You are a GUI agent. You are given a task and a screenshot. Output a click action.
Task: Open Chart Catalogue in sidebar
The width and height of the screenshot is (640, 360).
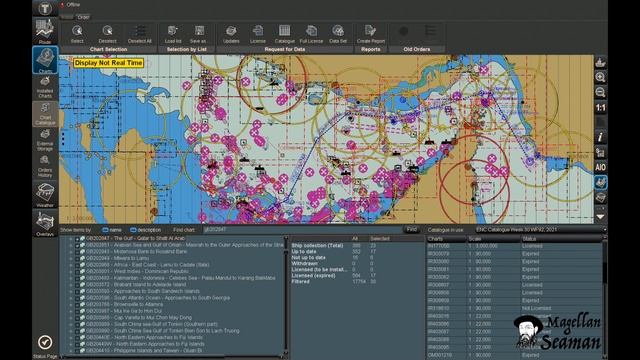45,114
